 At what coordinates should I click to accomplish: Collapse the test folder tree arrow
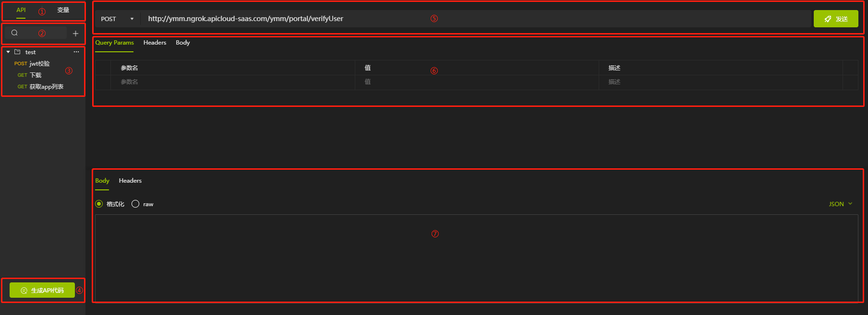8,52
